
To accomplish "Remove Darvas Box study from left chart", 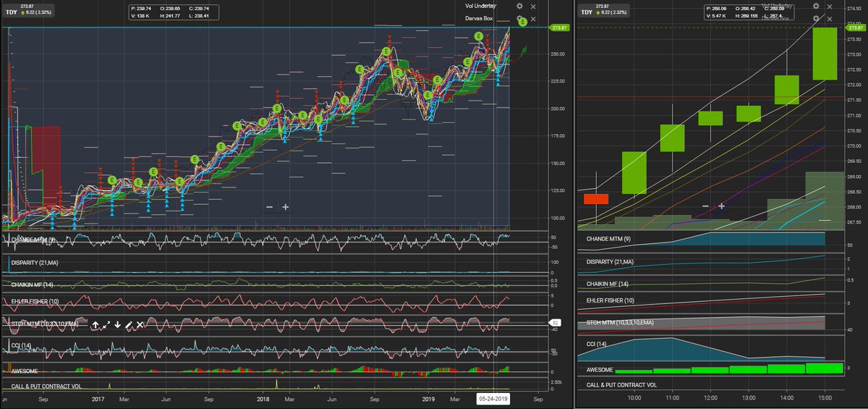I will click(533, 17).
